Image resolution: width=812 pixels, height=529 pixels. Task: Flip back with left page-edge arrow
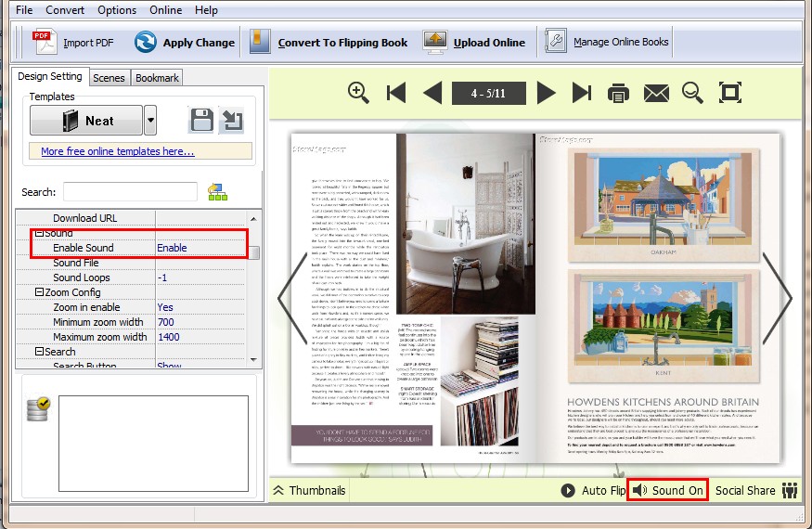coord(293,299)
